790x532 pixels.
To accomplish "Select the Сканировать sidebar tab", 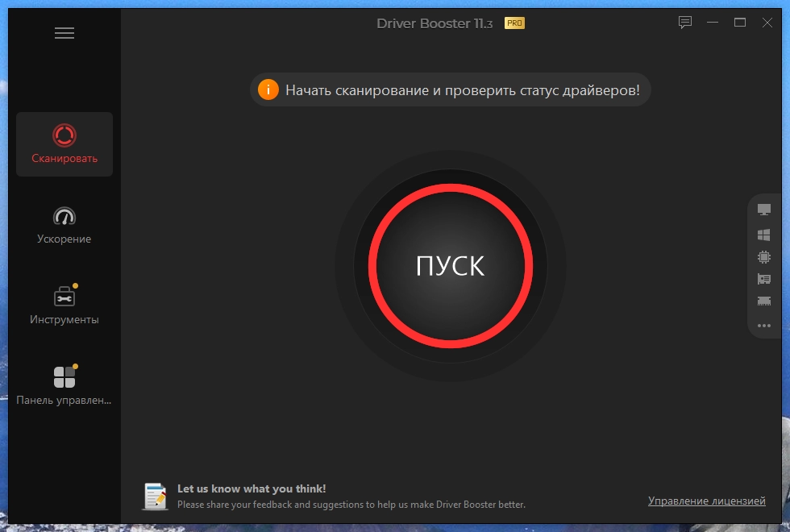I will 64,144.
